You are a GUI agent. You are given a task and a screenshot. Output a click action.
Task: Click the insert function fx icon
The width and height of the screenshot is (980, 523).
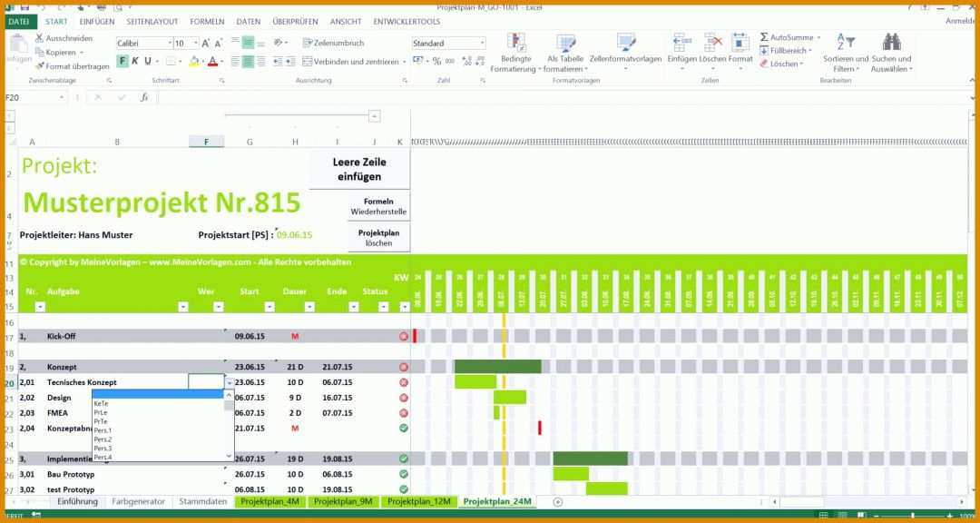pos(144,97)
